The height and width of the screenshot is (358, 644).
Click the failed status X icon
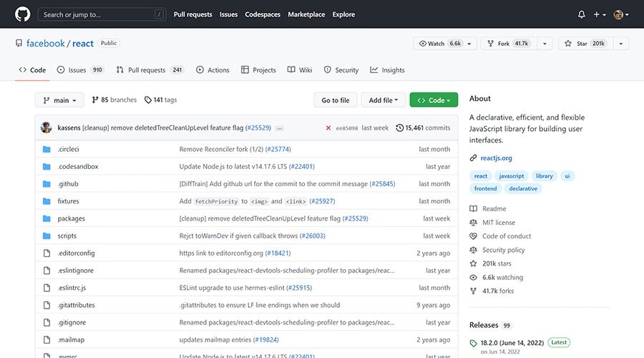[x=328, y=128]
